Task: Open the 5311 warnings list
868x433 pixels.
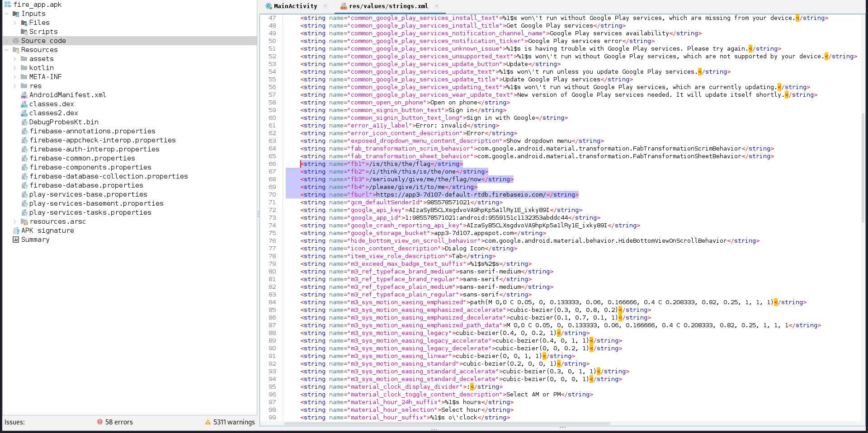Action: click(234, 422)
